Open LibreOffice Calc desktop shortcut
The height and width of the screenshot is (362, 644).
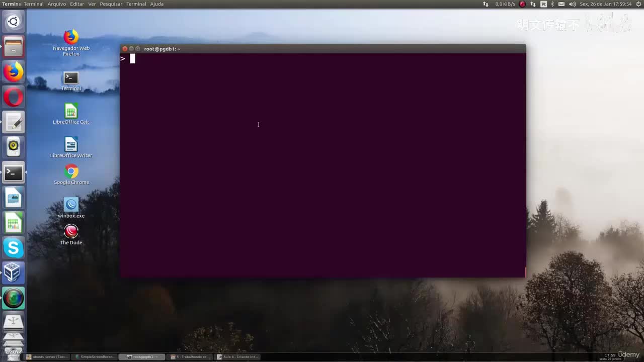71,114
